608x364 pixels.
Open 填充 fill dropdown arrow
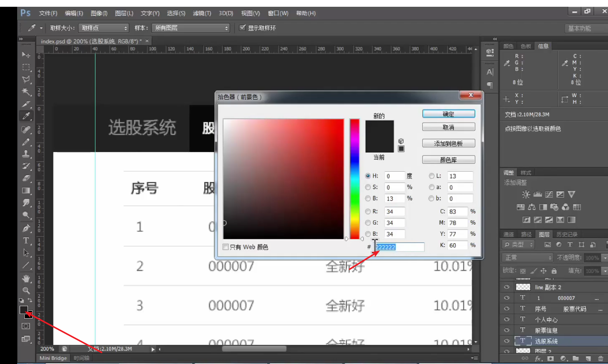coord(605,271)
